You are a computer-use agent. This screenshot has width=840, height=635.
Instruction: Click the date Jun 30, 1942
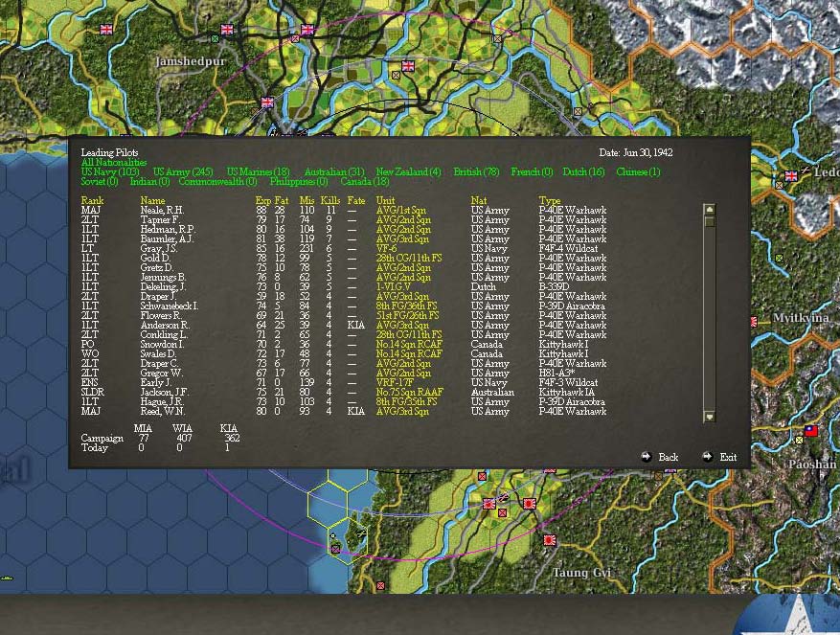(x=635, y=152)
